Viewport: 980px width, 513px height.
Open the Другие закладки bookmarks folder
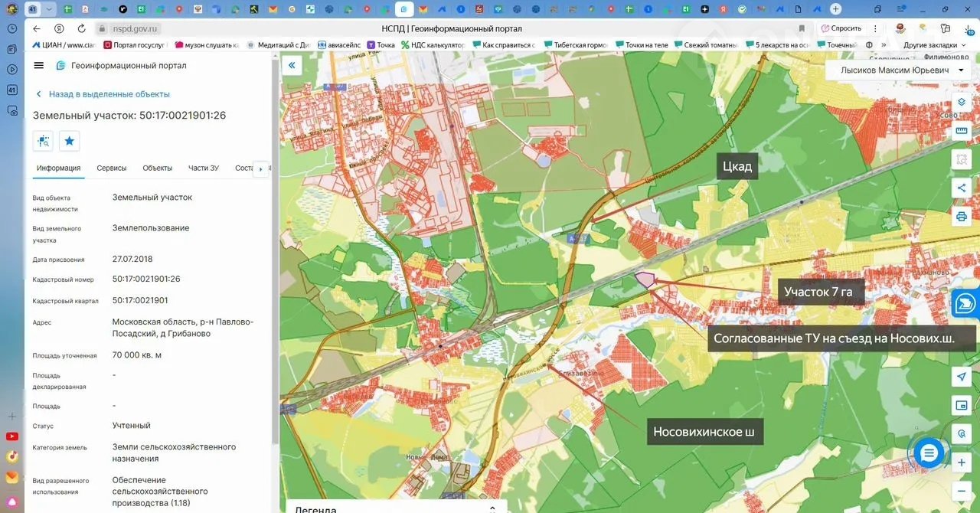(x=929, y=45)
